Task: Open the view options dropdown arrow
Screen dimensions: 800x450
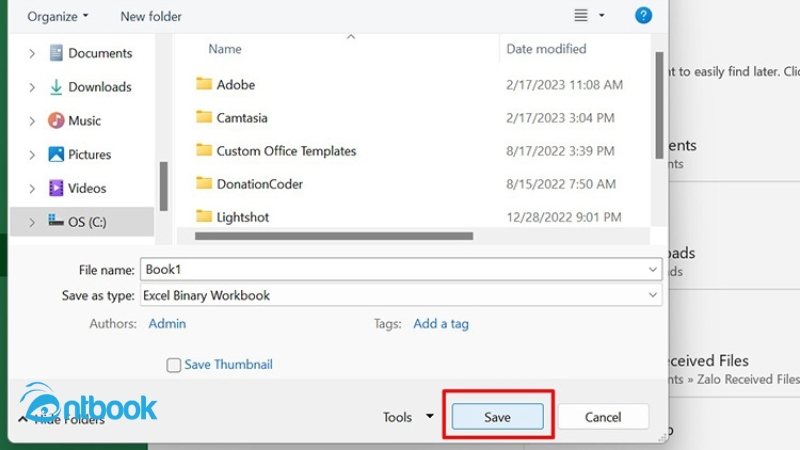Action: click(602, 15)
